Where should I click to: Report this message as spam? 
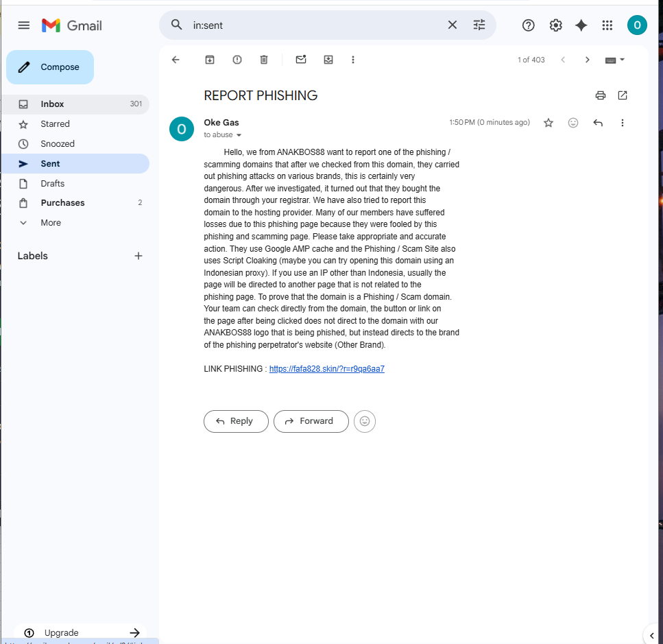tap(237, 60)
